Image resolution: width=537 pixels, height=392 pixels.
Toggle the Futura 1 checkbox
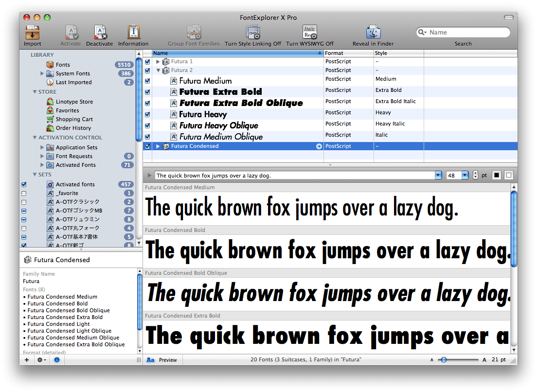click(147, 62)
